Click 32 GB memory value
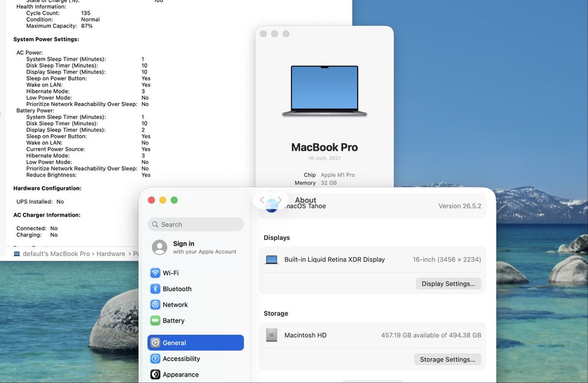588x383 pixels. 329,183
